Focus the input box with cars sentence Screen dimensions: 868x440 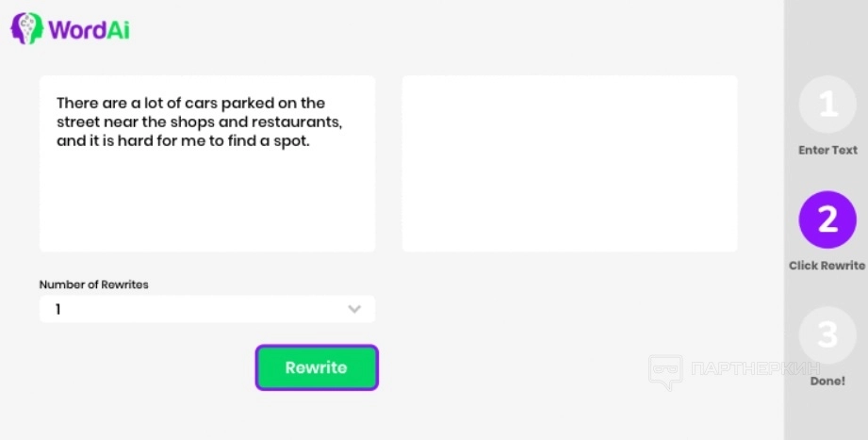(x=206, y=198)
